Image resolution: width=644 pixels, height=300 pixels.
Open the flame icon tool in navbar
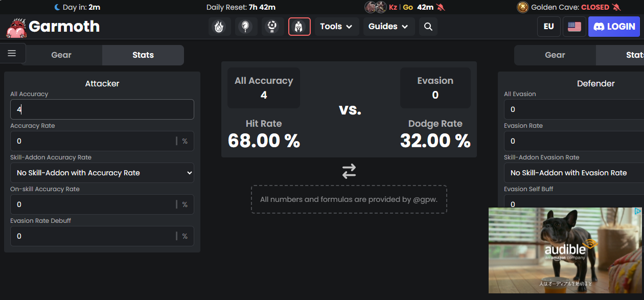pyautogui.click(x=219, y=27)
